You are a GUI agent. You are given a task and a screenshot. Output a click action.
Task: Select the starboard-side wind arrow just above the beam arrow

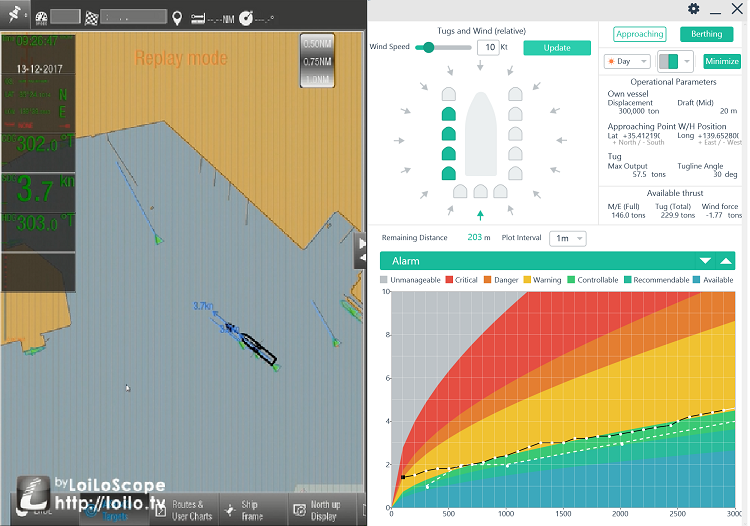pos(555,111)
